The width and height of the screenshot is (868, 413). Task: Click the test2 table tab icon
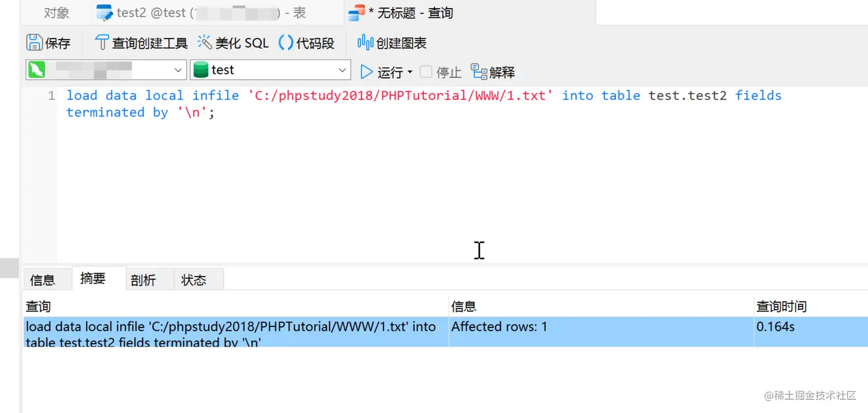click(104, 13)
